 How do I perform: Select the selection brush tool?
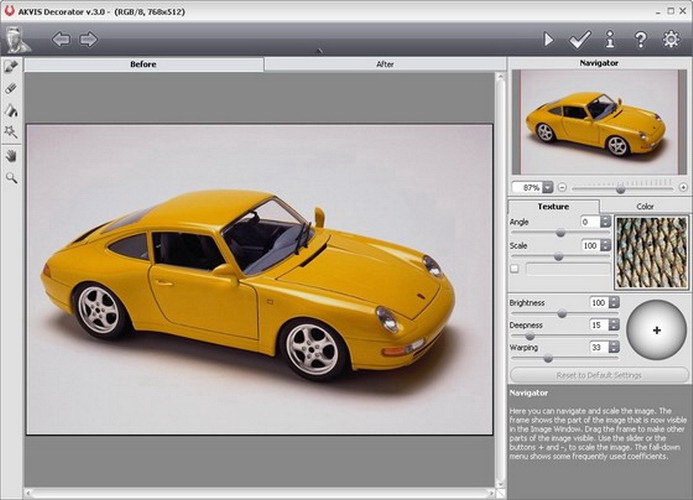pos(11,67)
